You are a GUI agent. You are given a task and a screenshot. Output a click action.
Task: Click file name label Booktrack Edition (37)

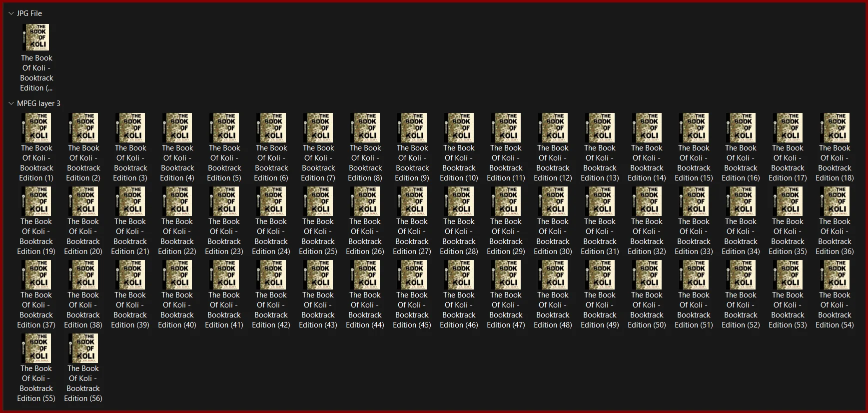36,310
